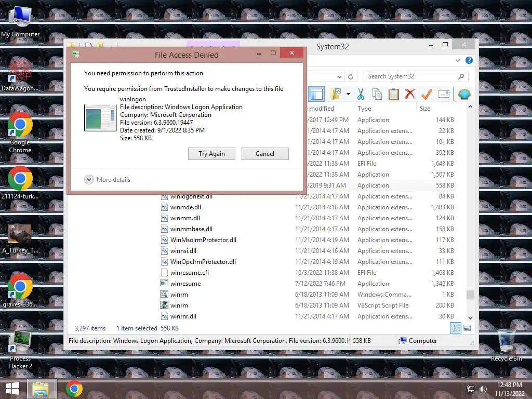
Task: Open Chrome from the taskbar
Action: click(74, 389)
